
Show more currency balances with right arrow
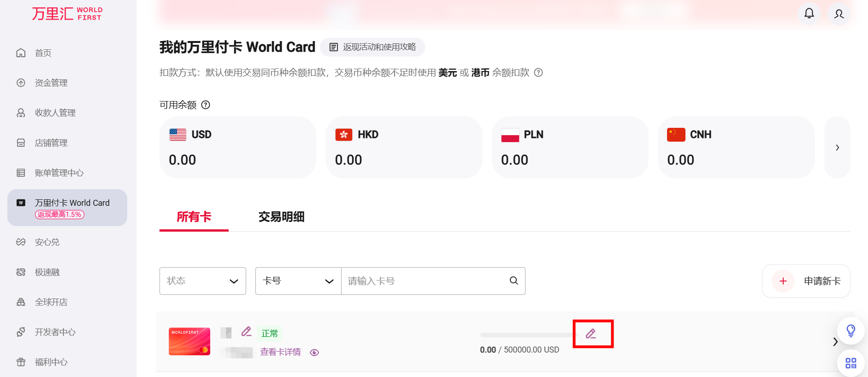[x=837, y=148]
